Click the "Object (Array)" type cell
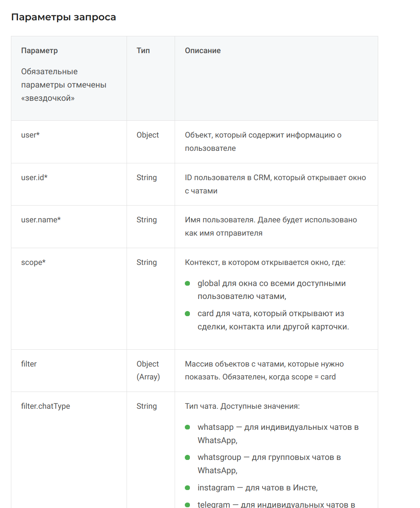 coord(148,370)
